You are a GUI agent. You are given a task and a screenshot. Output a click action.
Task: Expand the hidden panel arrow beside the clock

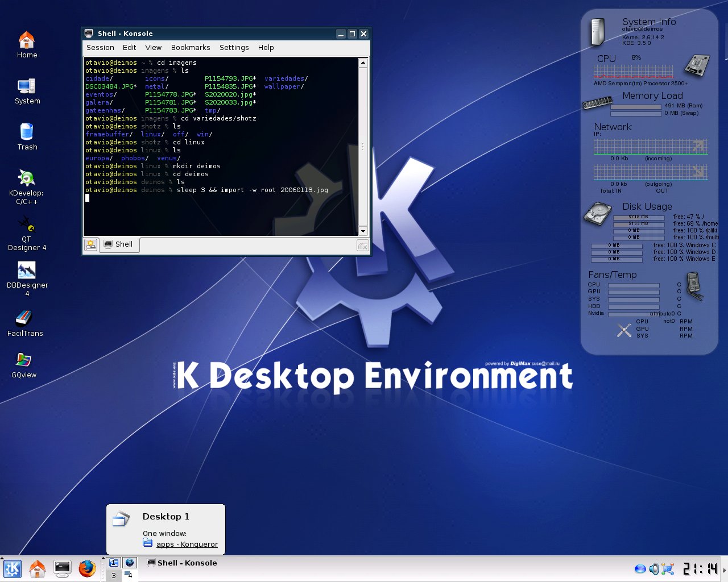tap(724, 569)
